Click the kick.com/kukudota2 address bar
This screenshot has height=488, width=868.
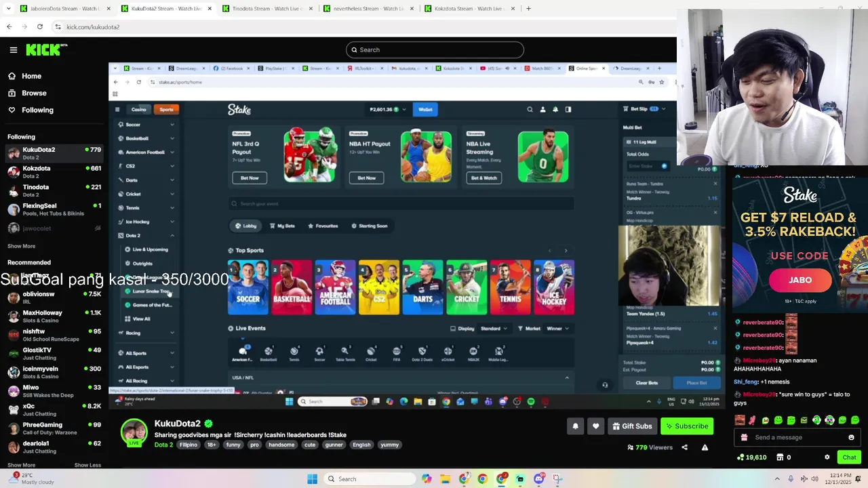[366, 26]
